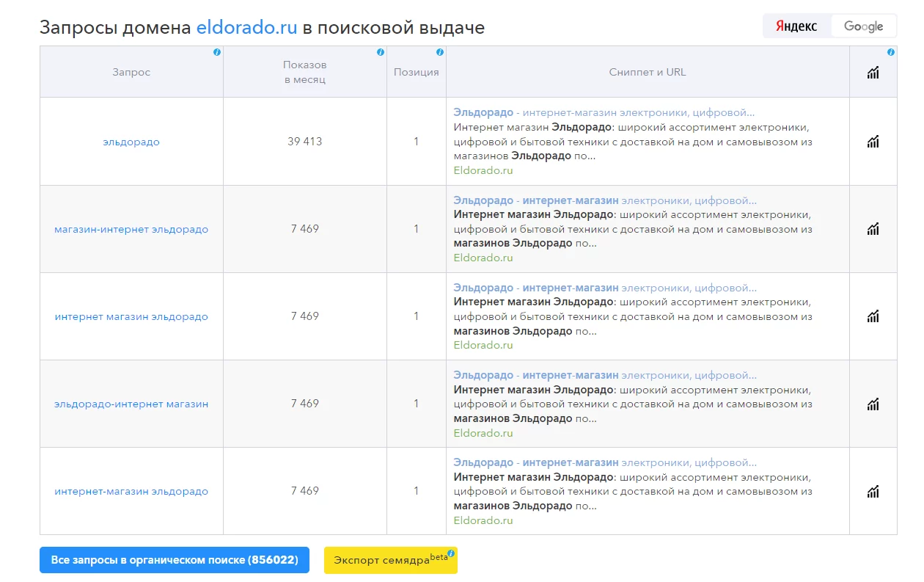Click the Экспорт семядра beta button
924x582 pixels.
click(391, 560)
